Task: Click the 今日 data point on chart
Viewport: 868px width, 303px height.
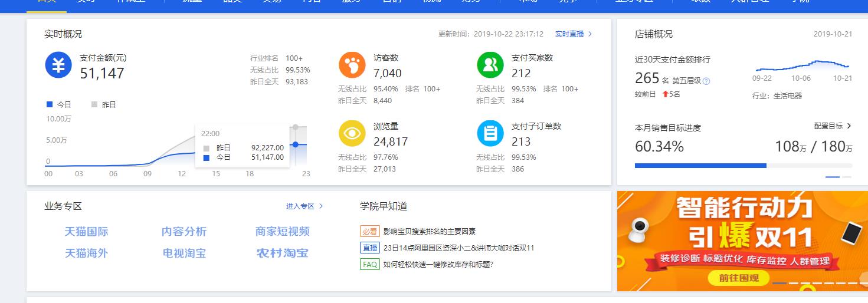Action: [295, 144]
